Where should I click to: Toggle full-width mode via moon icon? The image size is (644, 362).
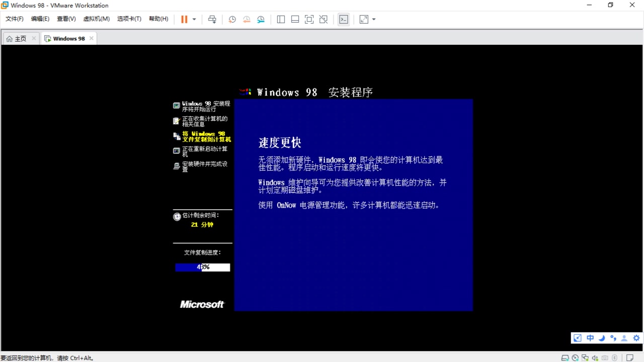click(602, 338)
